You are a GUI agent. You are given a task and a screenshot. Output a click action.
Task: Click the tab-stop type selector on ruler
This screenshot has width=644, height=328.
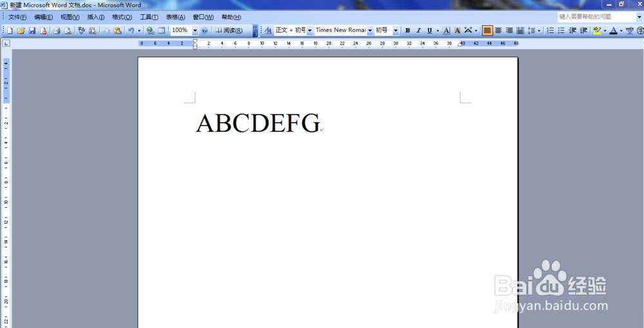tap(6, 44)
